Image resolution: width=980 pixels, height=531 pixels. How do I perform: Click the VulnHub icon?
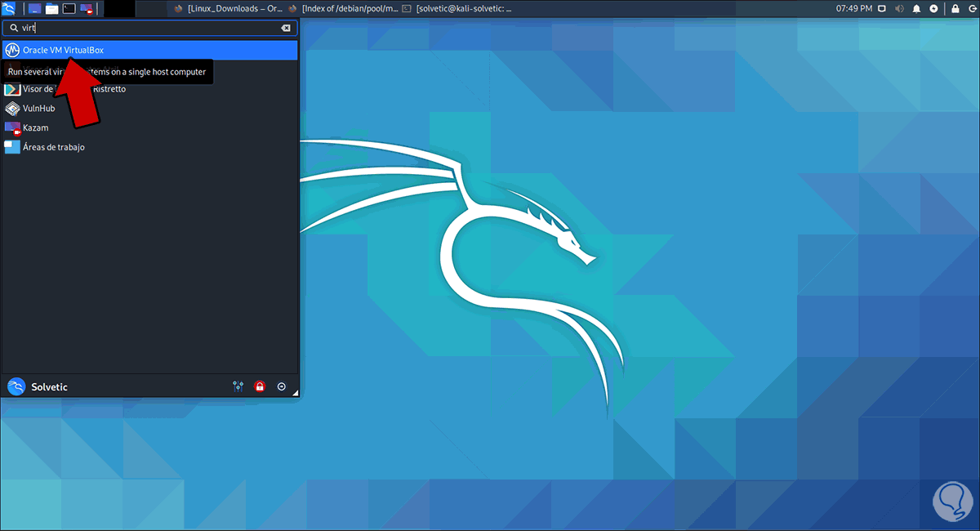(12, 108)
